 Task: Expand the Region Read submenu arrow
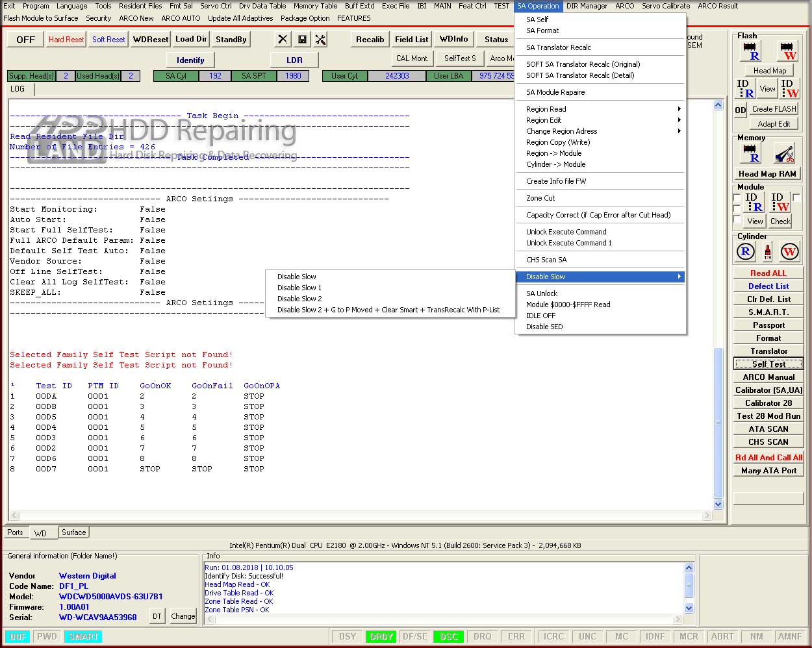tap(679, 109)
